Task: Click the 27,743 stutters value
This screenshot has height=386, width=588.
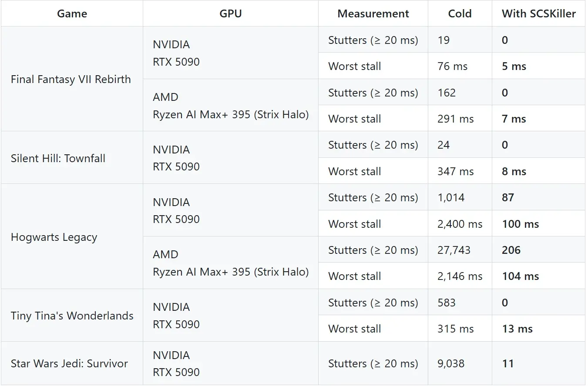Action: (454, 250)
